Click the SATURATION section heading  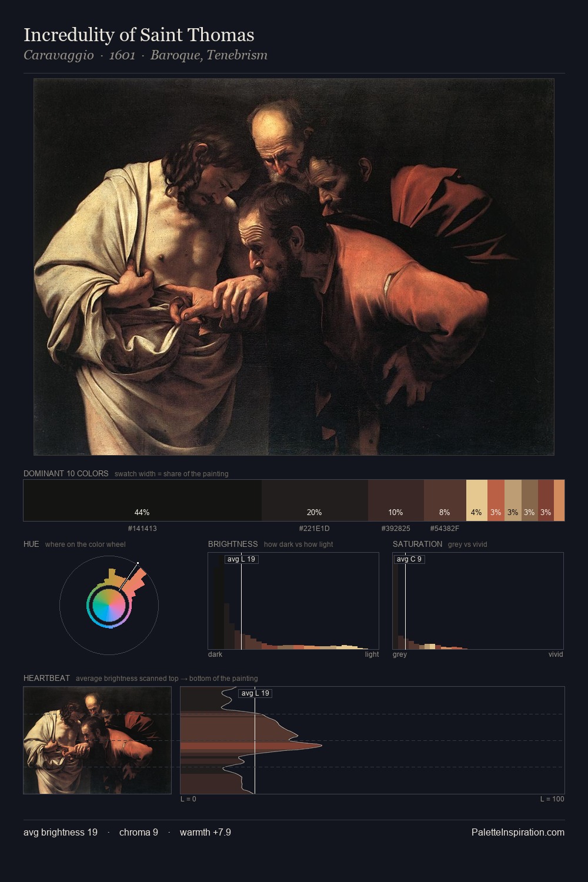pyautogui.click(x=417, y=544)
